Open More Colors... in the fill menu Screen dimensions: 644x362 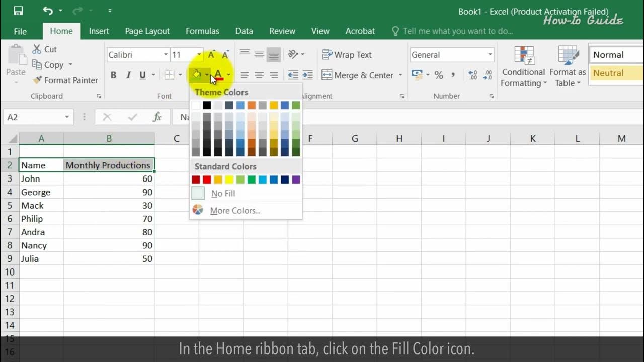coord(246,211)
